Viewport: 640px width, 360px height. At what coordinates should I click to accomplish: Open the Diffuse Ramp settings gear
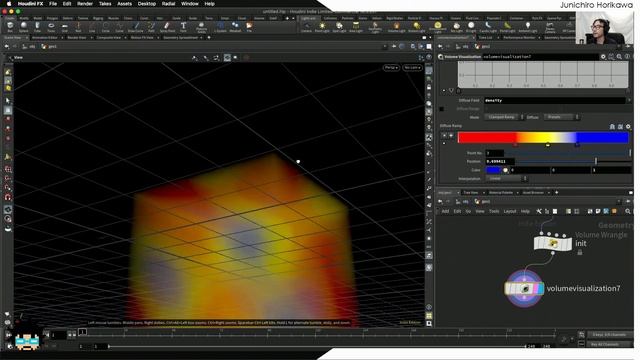click(628, 127)
